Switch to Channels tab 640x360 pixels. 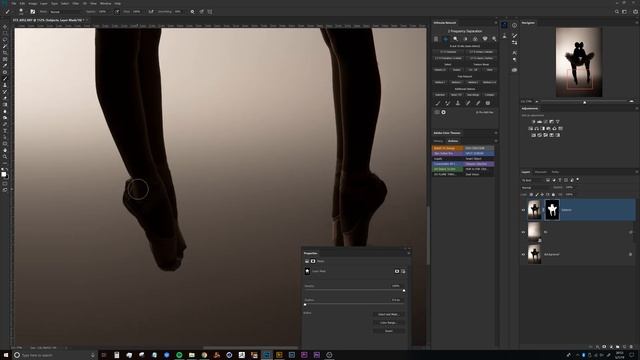click(541, 172)
